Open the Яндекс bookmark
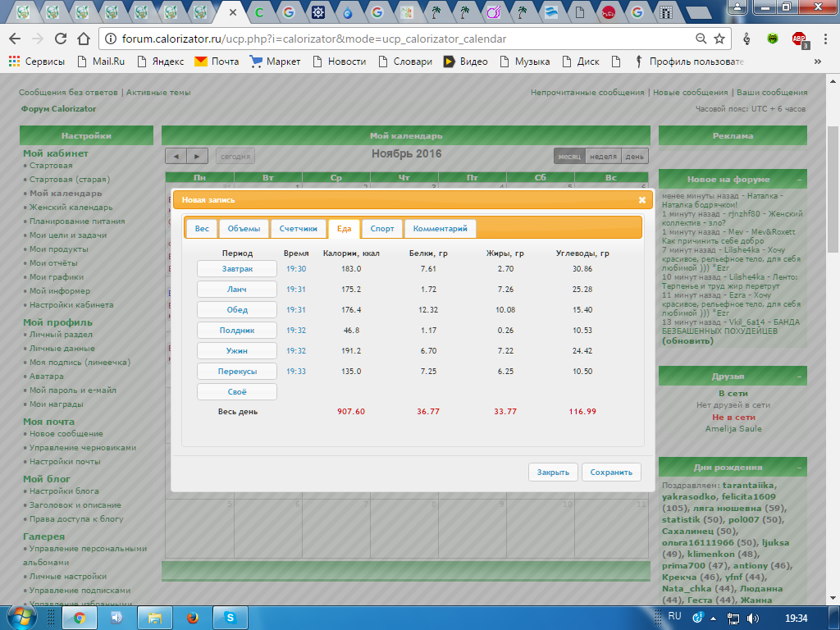The image size is (840, 630). 161,62
